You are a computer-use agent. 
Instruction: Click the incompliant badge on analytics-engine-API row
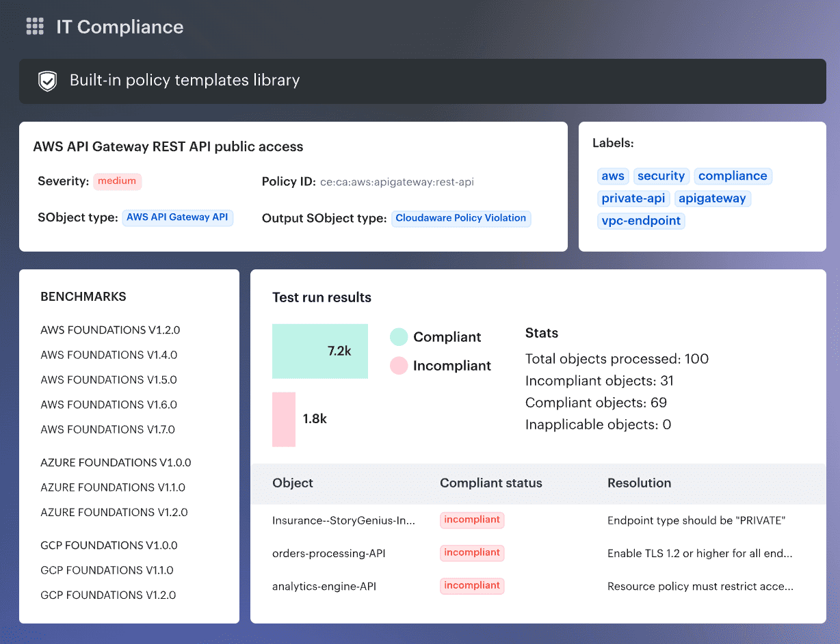[x=471, y=586]
